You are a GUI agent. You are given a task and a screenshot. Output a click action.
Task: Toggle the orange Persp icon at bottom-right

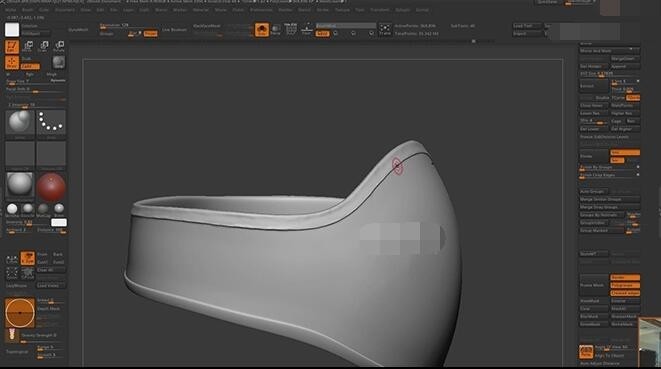pos(586,352)
